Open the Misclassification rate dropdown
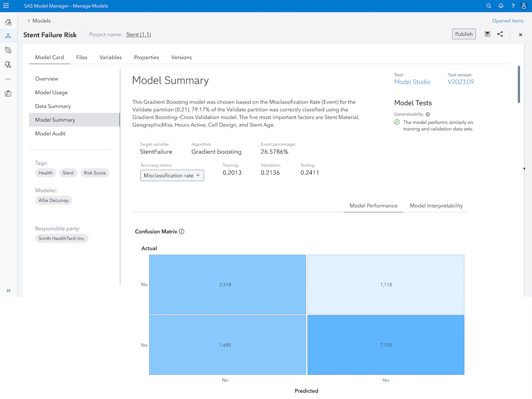Screen dimensions: 532x399 click(172, 176)
